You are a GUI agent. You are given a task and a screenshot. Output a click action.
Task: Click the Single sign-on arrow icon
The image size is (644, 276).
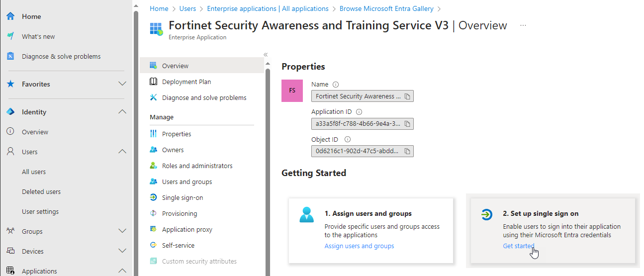click(x=153, y=197)
